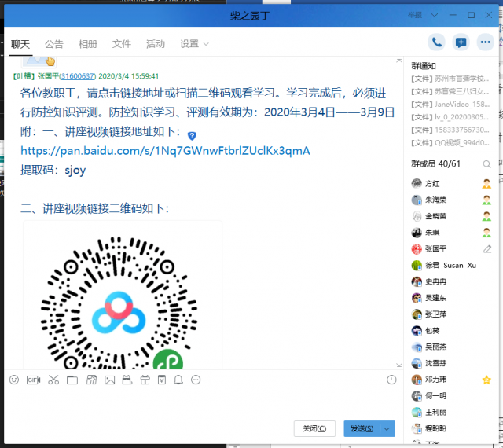503x448 pixels.
Task: Expand the title bar dropdown chevron
Action: (x=435, y=15)
